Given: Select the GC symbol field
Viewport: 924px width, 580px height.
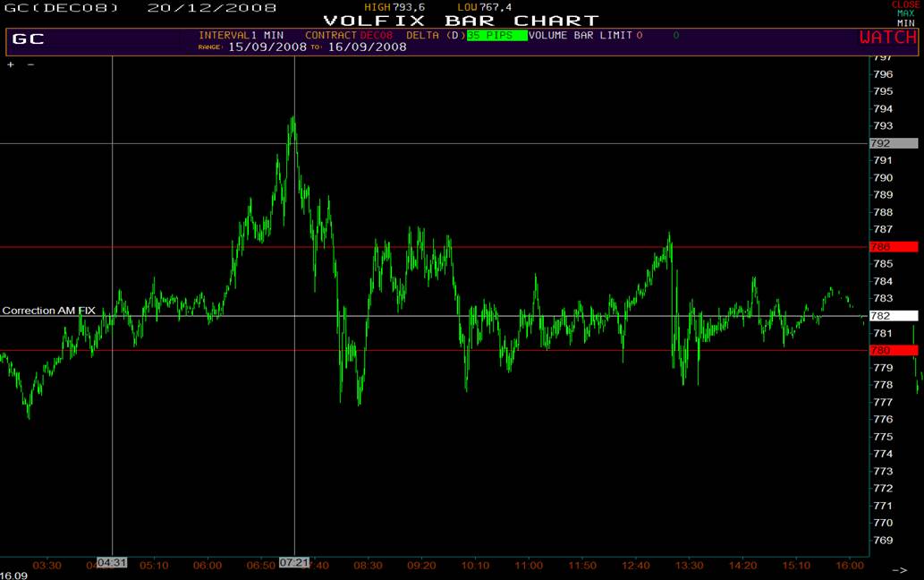Looking at the screenshot, I should pyautogui.click(x=29, y=38).
